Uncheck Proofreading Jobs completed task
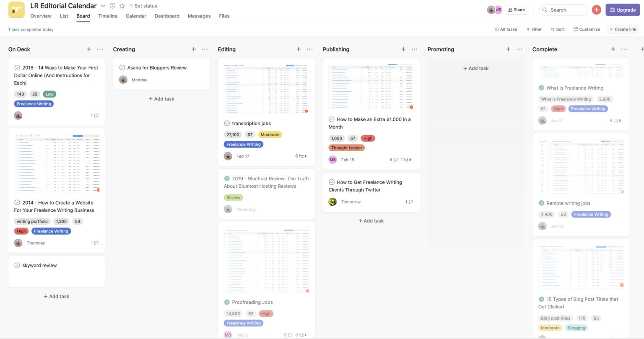This screenshot has width=644, height=339. click(227, 302)
